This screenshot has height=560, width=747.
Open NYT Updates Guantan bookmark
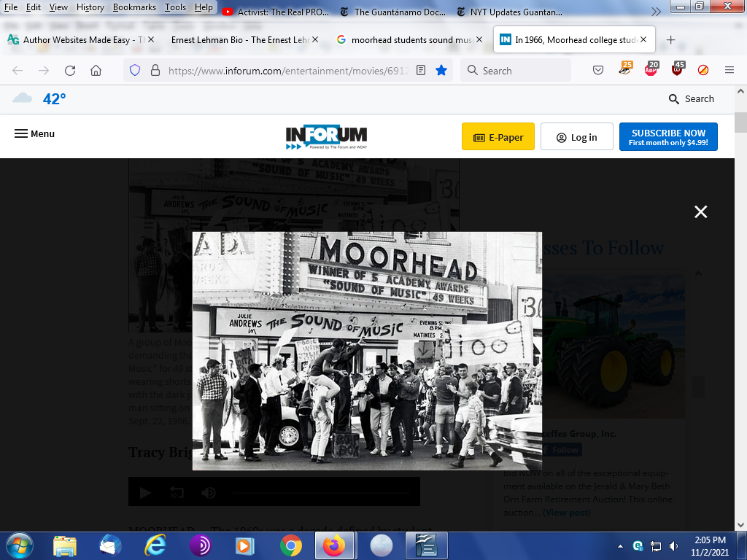click(509, 12)
